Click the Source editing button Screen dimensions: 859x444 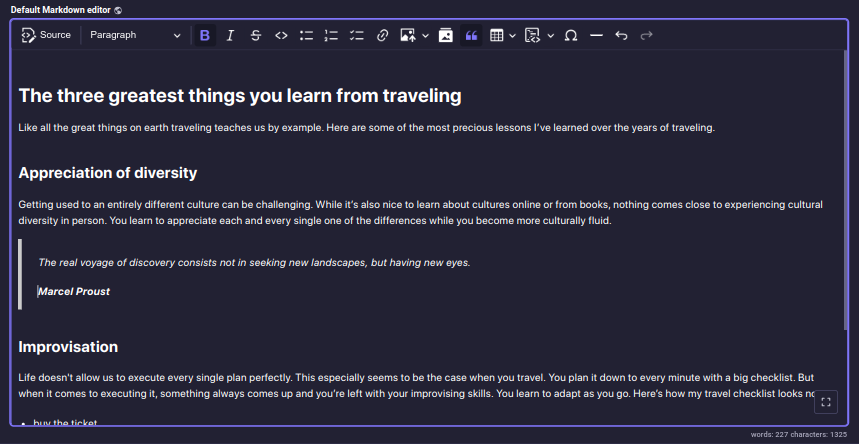pos(46,35)
